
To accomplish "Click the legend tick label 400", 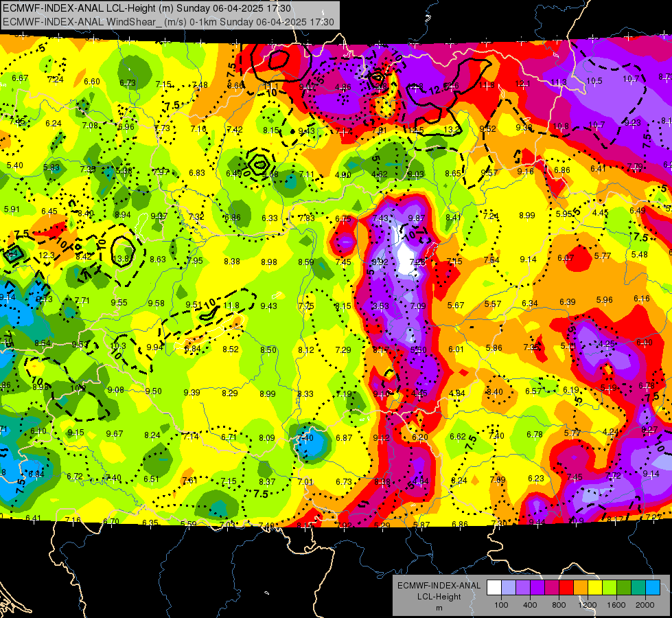I will 530,605.
